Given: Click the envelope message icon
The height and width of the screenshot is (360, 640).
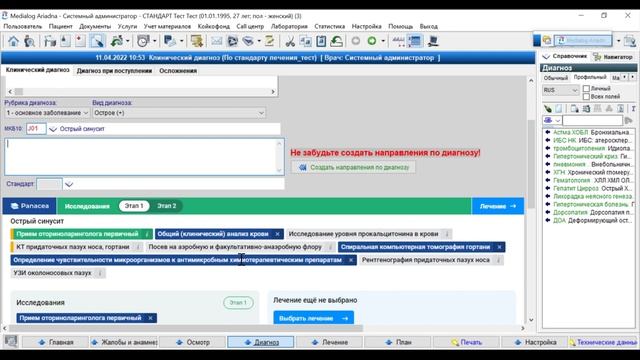Looking at the screenshot, I should [x=216, y=41].
